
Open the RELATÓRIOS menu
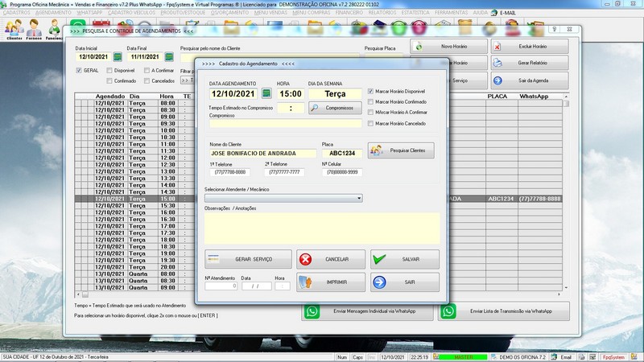click(382, 13)
